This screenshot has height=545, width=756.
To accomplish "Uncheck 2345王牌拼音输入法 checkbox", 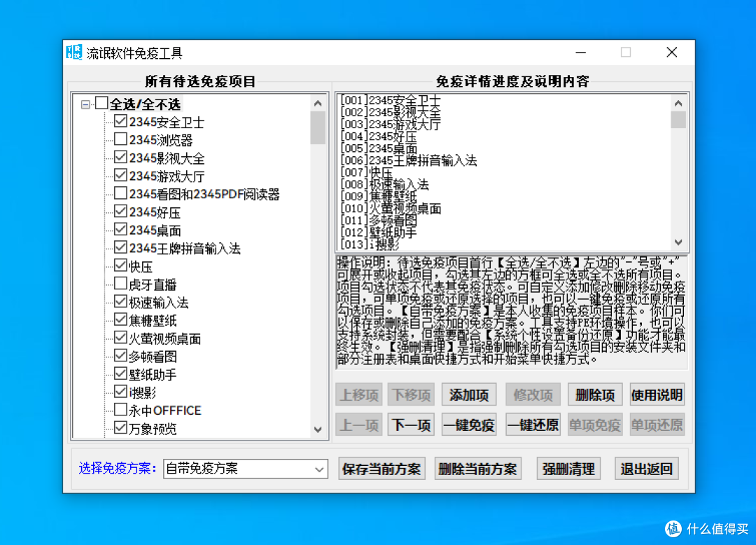I will pos(120,247).
